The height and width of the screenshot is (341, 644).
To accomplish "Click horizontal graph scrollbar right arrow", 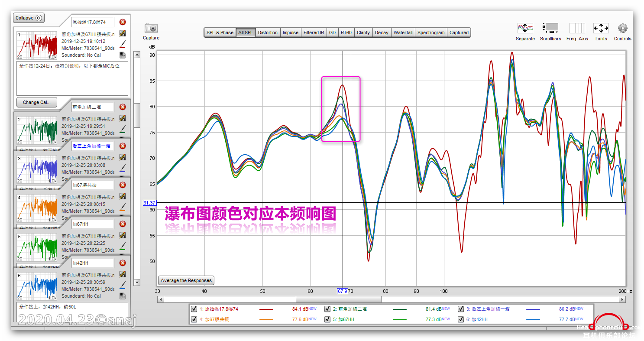I will (x=623, y=299).
